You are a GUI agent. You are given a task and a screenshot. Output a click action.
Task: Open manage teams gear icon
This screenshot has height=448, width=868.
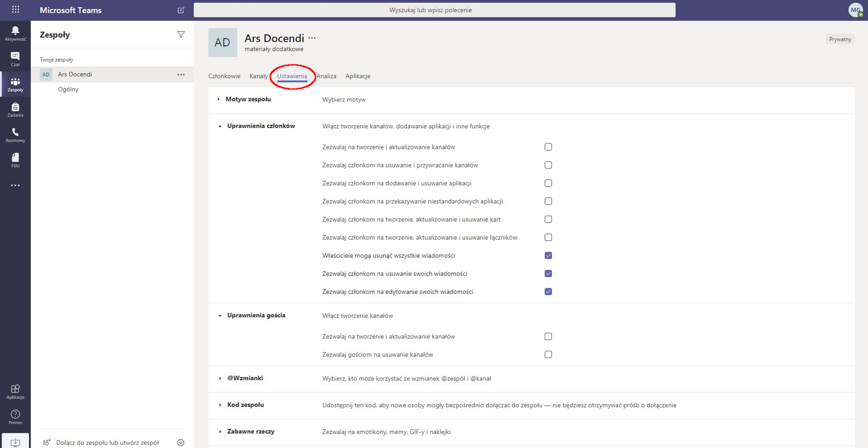[x=181, y=442]
